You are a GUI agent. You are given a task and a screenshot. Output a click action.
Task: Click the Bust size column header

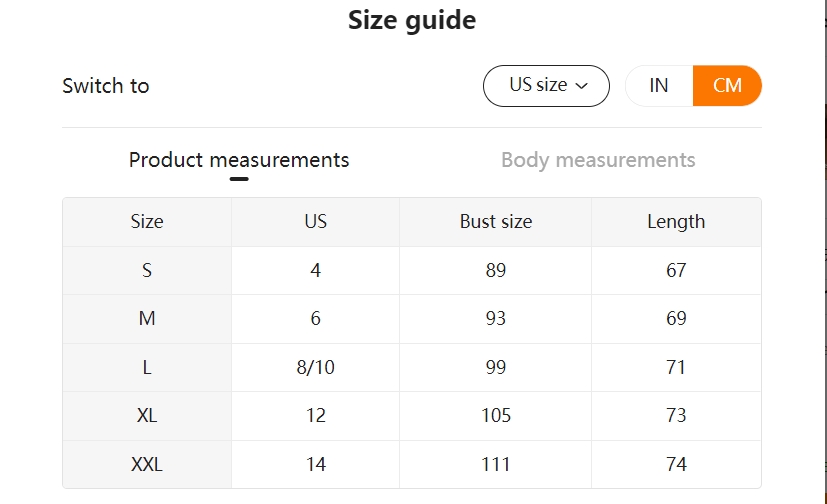(496, 222)
